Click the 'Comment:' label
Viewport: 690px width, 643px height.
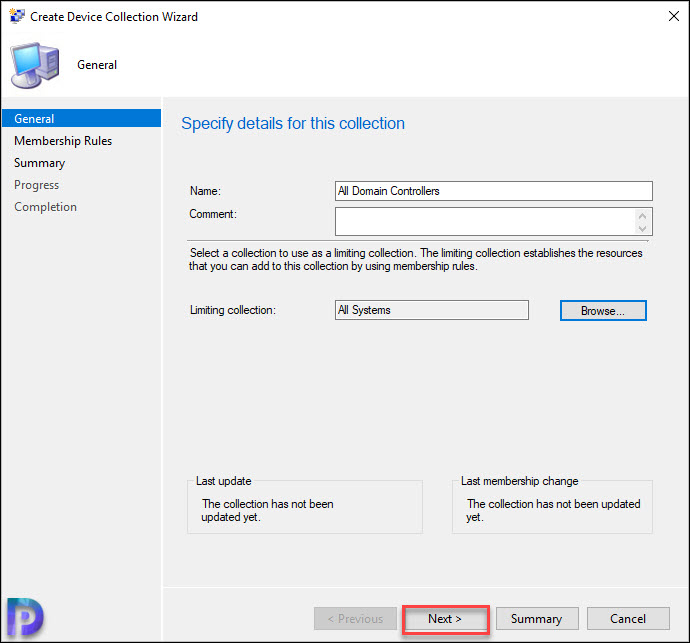coord(213,214)
